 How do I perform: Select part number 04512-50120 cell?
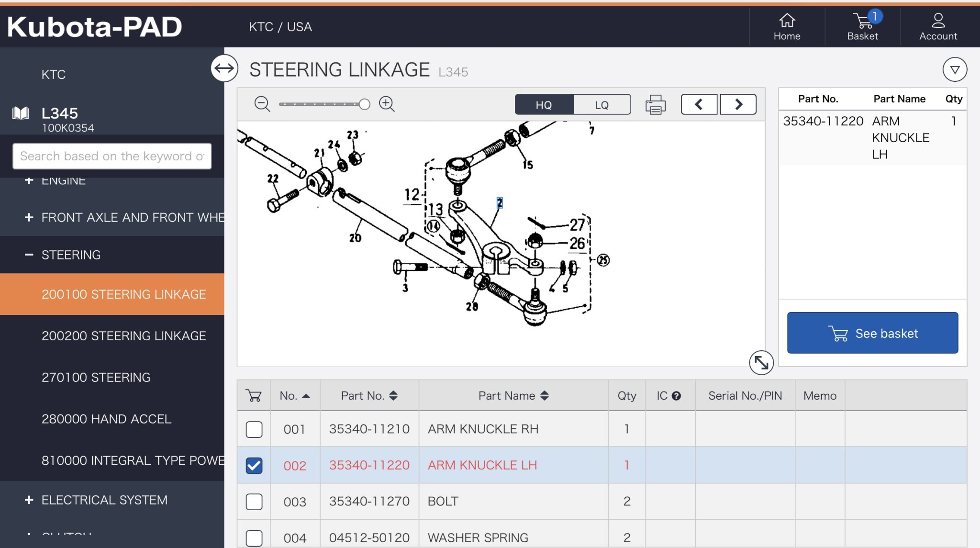(369, 537)
